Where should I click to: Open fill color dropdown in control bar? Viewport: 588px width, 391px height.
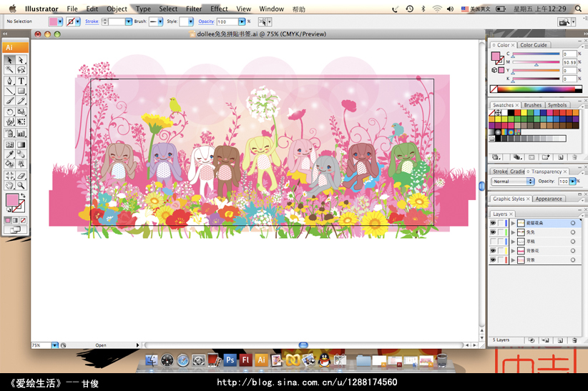point(60,21)
